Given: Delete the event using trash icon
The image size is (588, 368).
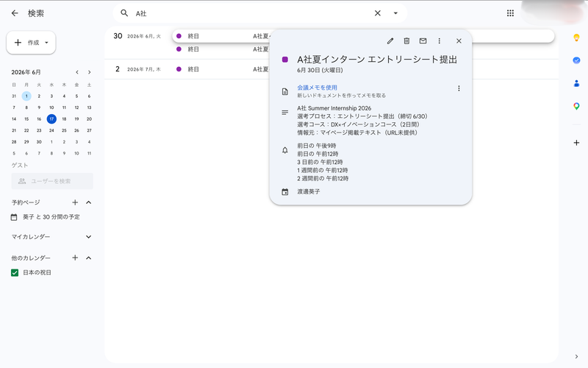Looking at the screenshot, I should tap(406, 41).
